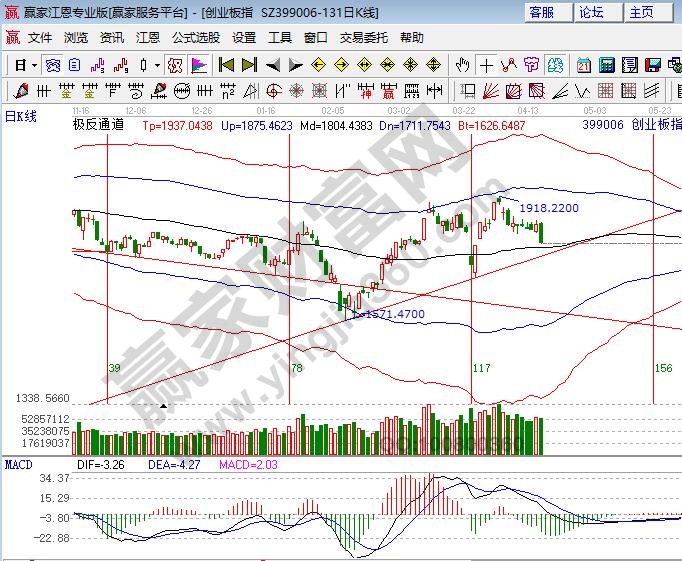682x561 pixels.
Task: Click the 客服 button at top right
Action: pyautogui.click(x=542, y=12)
